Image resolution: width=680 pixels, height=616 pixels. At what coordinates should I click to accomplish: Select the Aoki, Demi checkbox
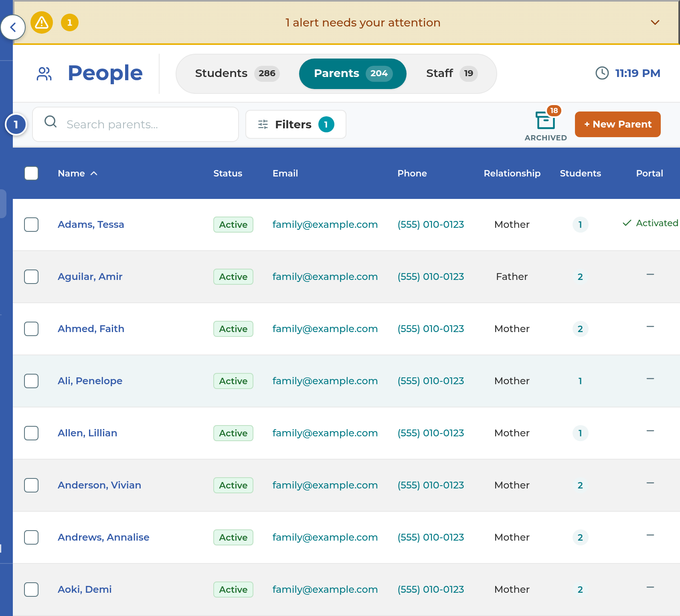(31, 590)
